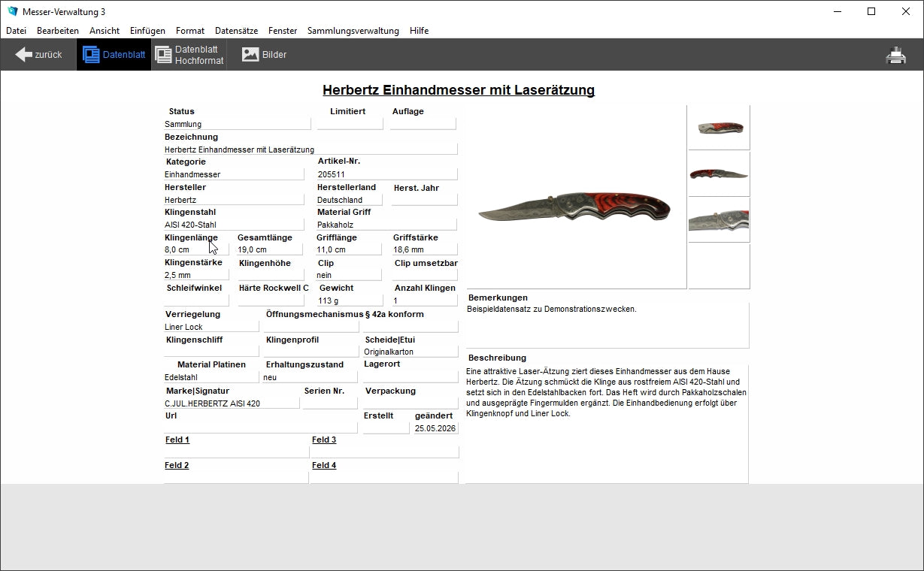Click the Serien Nr. field
The height and width of the screenshot is (571, 924).
coord(330,403)
